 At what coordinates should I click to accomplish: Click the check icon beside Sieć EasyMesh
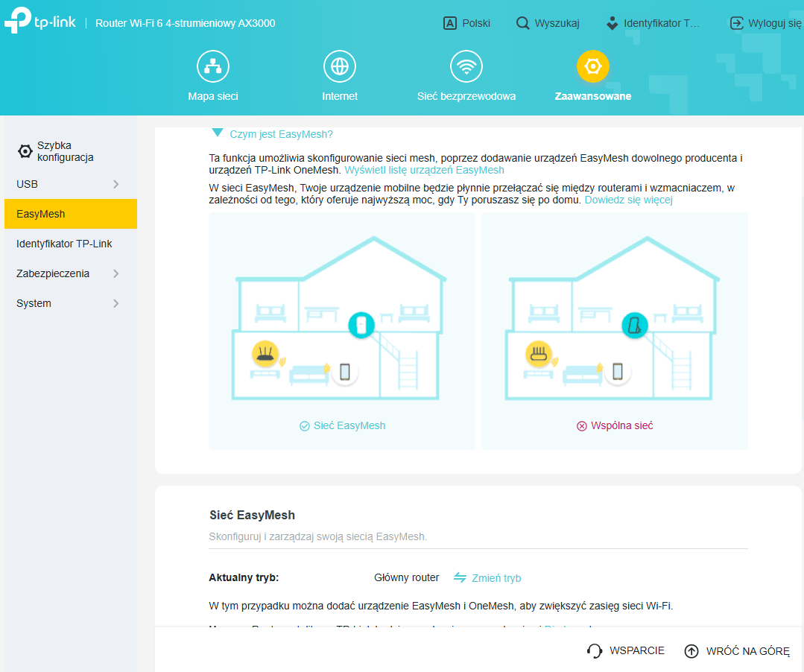(305, 426)
